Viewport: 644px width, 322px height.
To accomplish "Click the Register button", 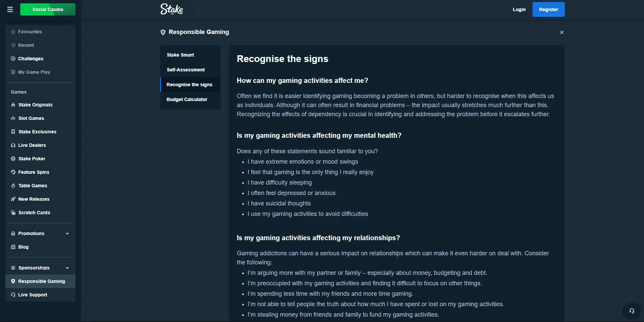I will coord(548,9).
